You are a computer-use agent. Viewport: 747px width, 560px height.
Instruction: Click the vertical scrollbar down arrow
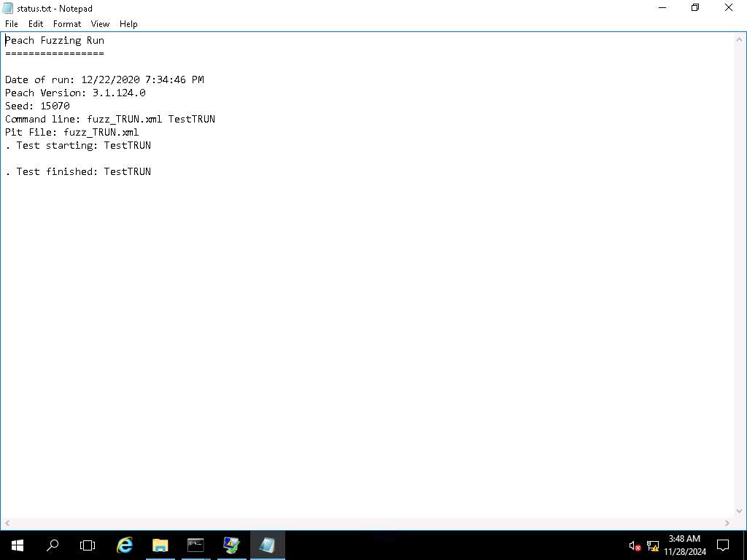(x=740, y=511)
